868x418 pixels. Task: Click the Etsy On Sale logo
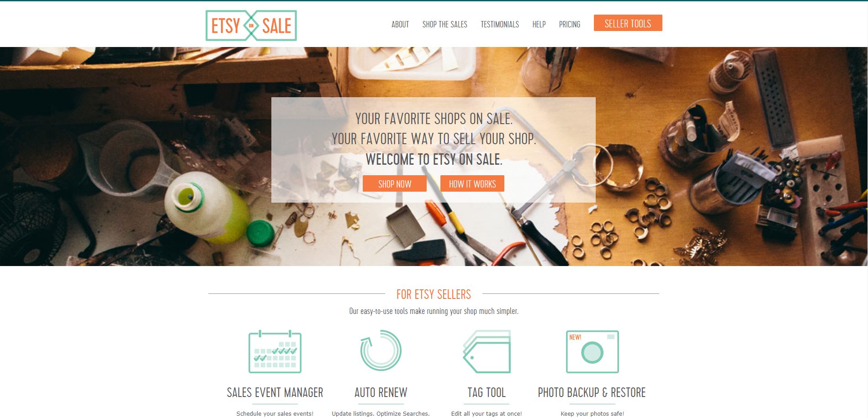click(251, 26)
